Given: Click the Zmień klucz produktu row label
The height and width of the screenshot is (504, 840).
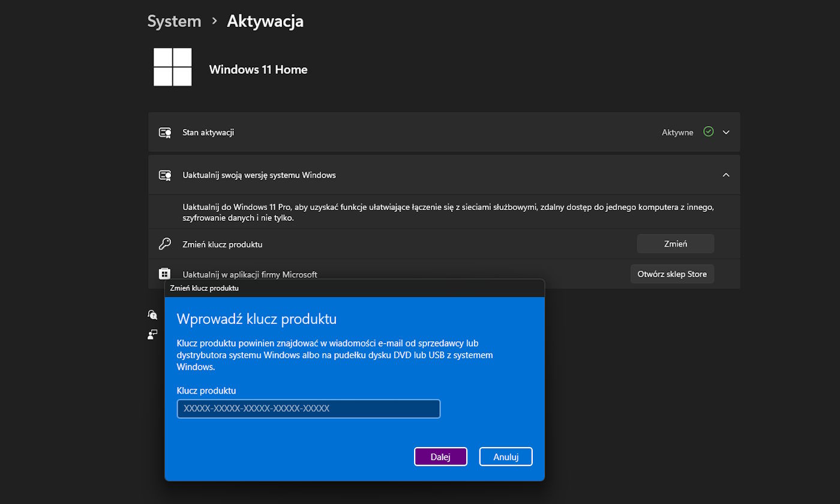Looking at the screenshot, I should 222,245.
